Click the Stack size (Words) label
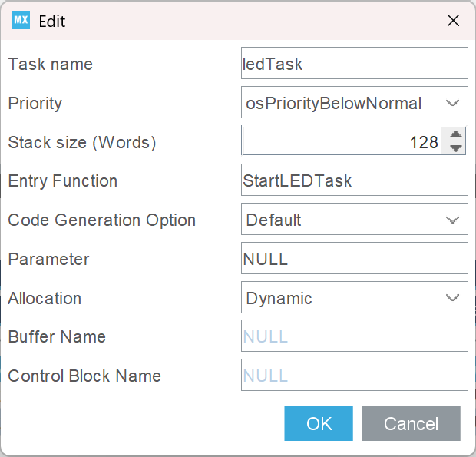476x457 pixels. pos(82,142)
